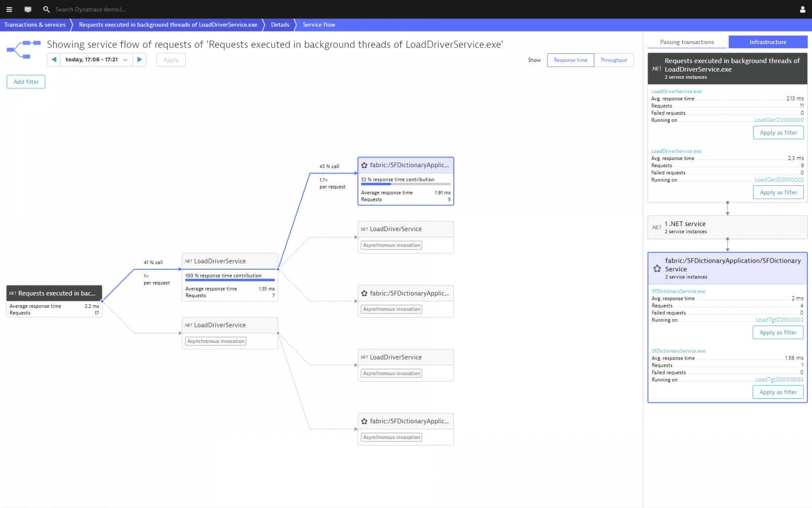Open SfDictionaryService.exe link with 2 ms response

(x=678, y=291)
